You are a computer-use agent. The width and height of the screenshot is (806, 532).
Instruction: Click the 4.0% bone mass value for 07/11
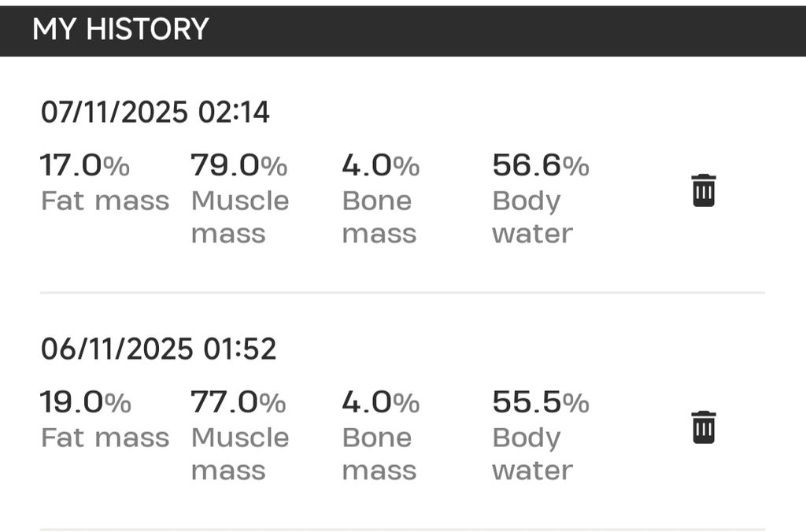click(381, 166)
